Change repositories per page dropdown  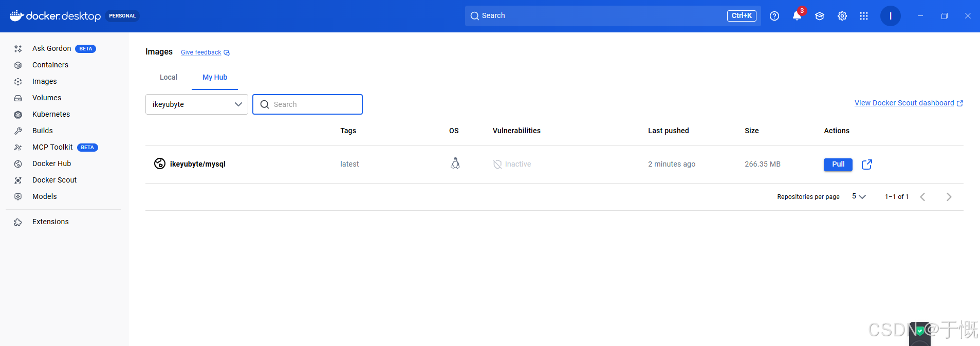pos(859,196)
